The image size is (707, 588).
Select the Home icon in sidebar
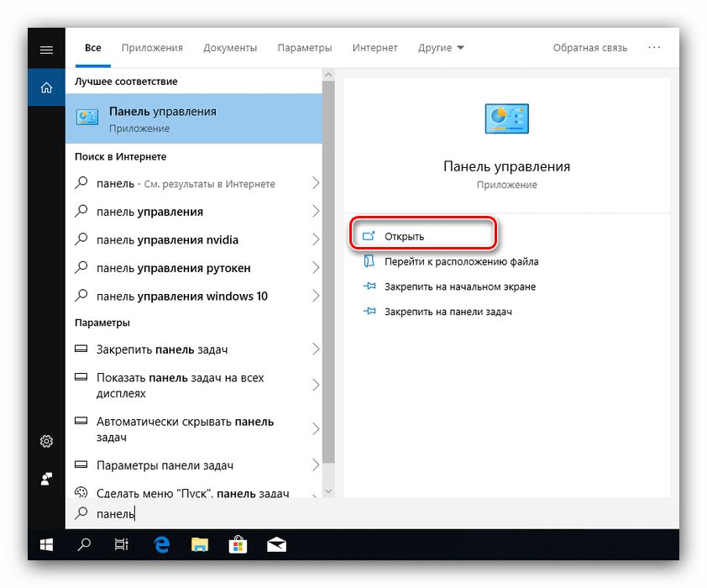46,87
